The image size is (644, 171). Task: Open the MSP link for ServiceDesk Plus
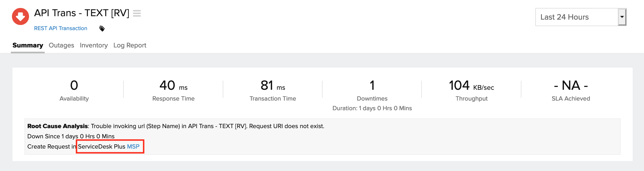(133, 147)
